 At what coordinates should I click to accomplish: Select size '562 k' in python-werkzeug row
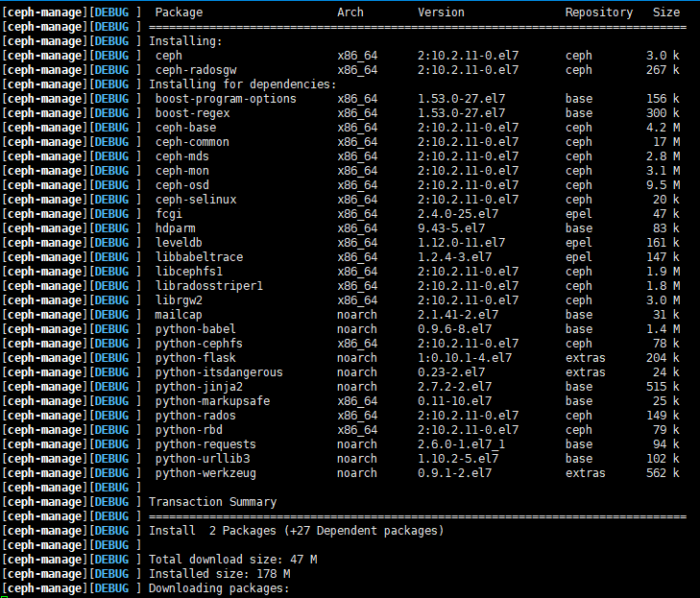[x=663, y=473]
